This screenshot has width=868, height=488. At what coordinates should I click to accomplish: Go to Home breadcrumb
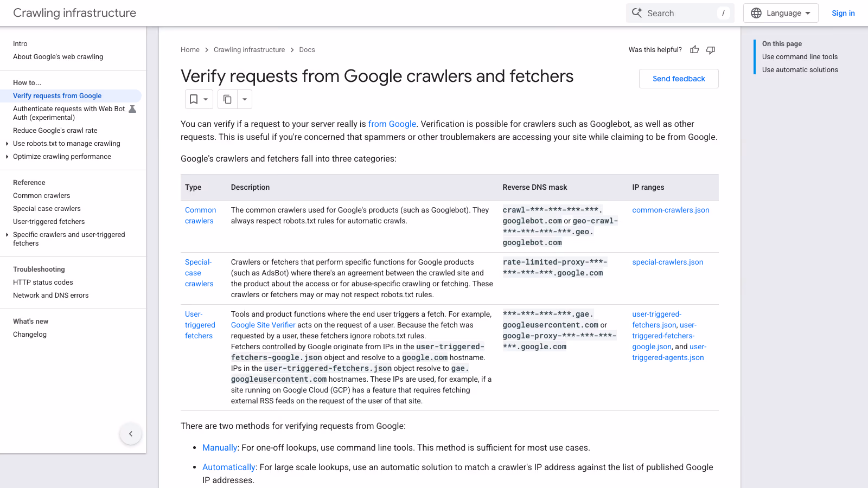pyautogui.click(x=190, y=50)
